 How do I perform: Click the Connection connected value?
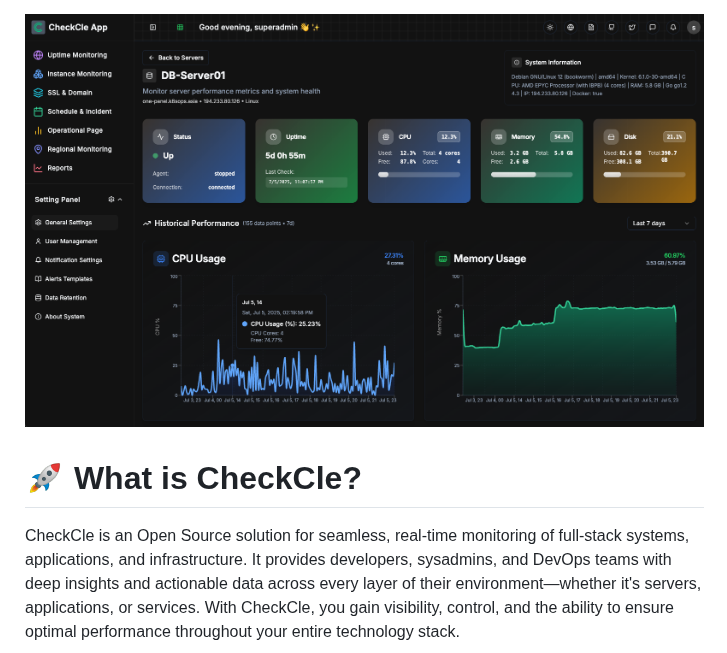222,187
